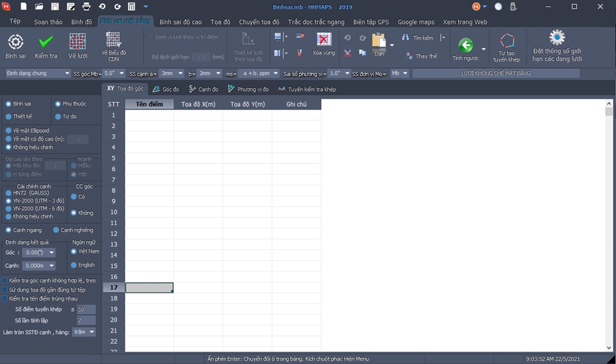
Task: Open Đặt thông số giới hạn settings
Action: click(x=557, y=38)
